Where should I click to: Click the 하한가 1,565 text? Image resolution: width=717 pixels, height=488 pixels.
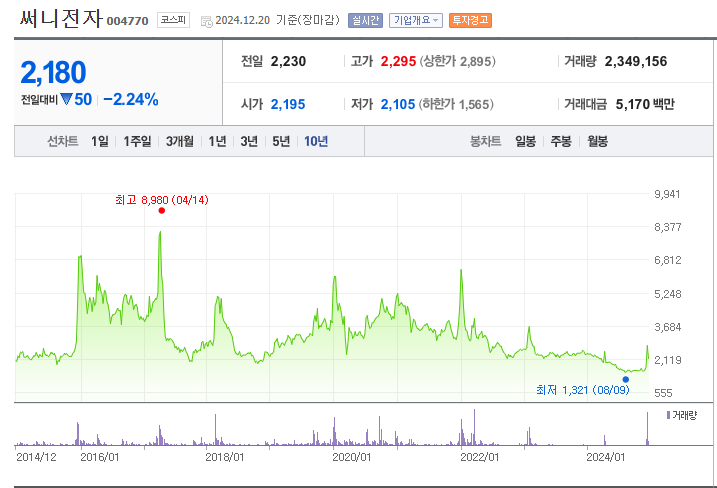[456, 104]
